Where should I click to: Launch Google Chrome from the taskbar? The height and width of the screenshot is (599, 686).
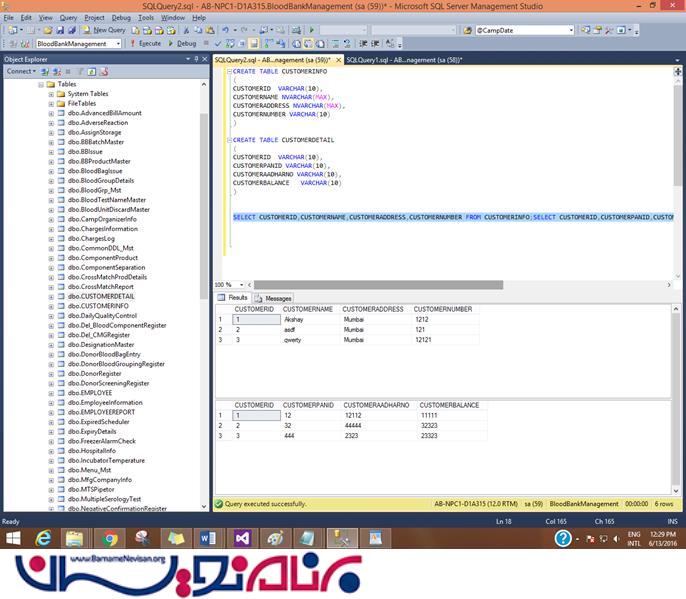point(110,539)
